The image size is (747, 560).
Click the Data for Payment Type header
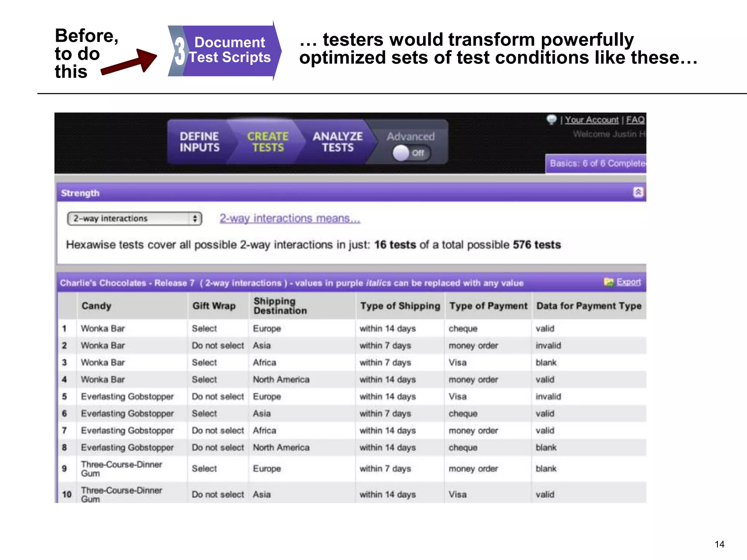coord(588,306)
